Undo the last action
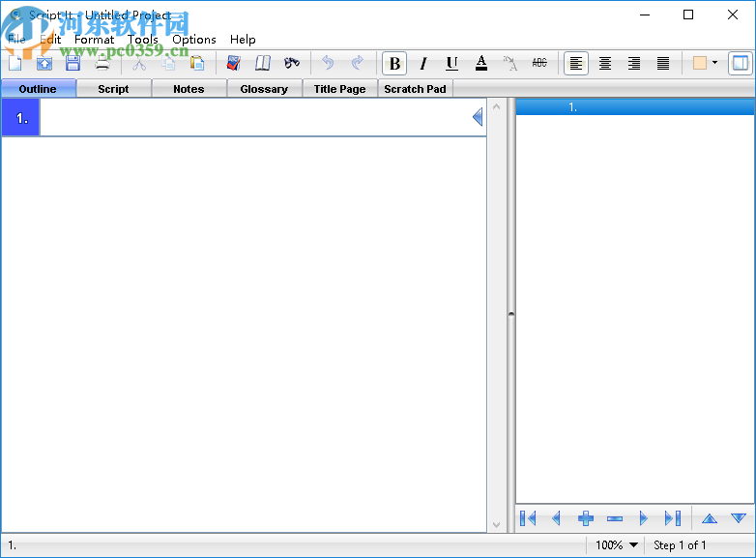 click(328, 63)
